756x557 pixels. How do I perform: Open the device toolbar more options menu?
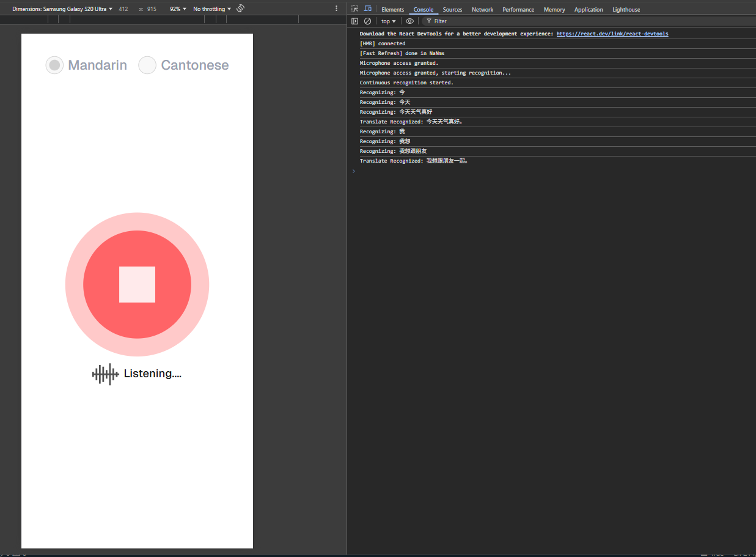tap(336, 9)
